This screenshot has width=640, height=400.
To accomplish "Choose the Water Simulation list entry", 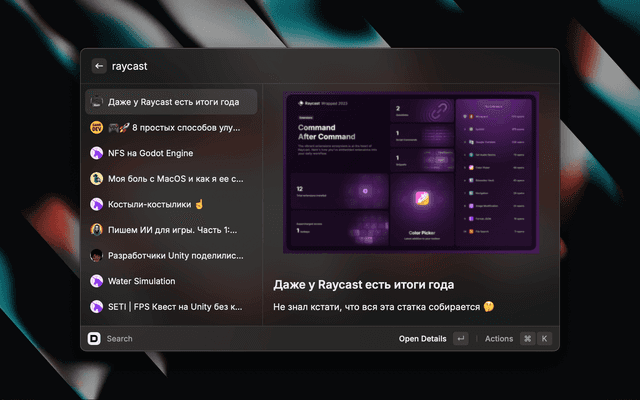I will tap(175, 281).
